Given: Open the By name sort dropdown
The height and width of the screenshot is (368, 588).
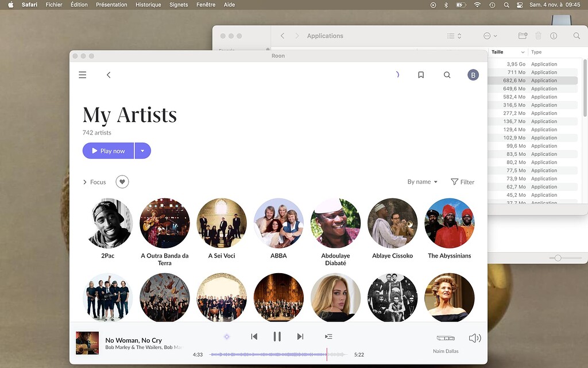Looking at the screenshot, I should [422, 182].
